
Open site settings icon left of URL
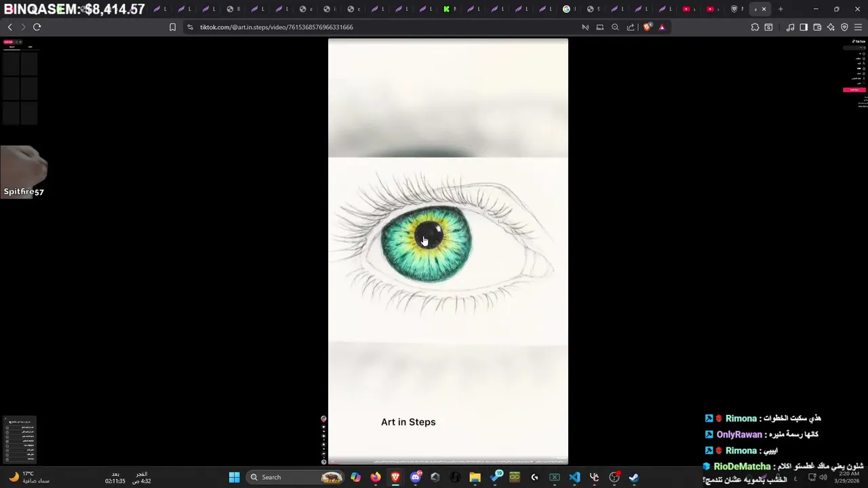[x=190, y=27]
